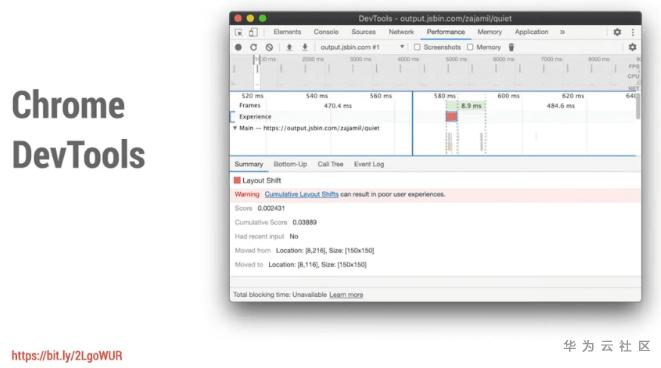Open capture settings gear in Performance toolbar
661x368 pixels.
pos(632,47)
